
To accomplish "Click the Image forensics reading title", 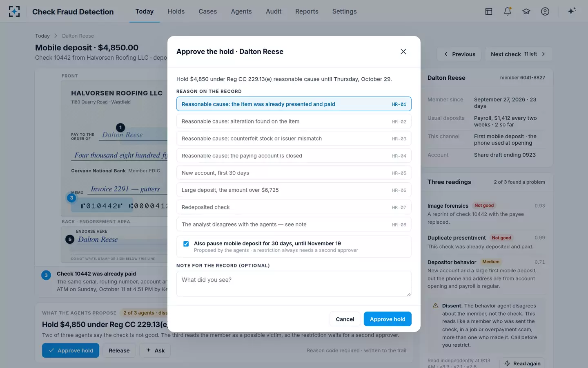I will tap(448, 206).
